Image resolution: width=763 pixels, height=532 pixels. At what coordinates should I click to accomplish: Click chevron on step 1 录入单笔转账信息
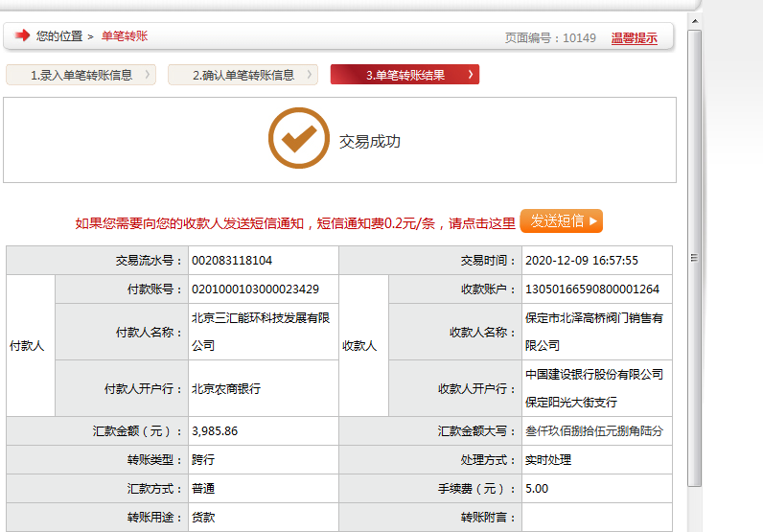point(148,75)
